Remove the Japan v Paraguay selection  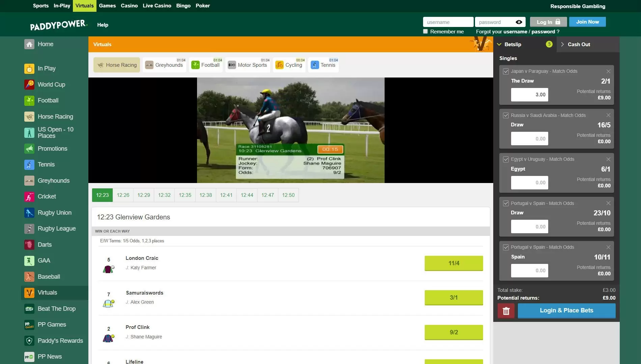pos(608,71)
